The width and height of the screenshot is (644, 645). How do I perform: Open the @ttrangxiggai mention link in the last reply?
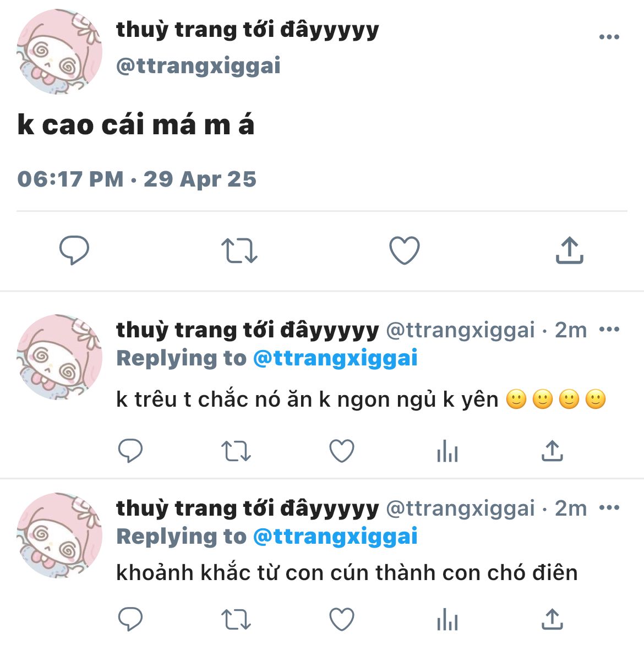[x=335, y=537]
